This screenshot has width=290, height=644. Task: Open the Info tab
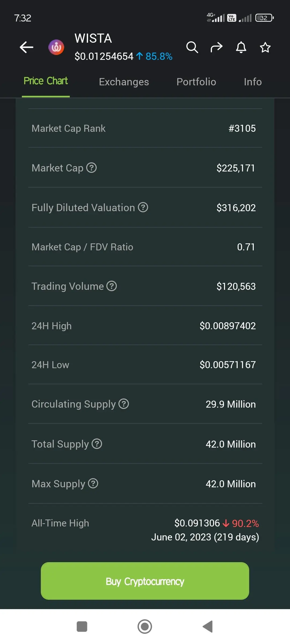click(x=253, y=82)
